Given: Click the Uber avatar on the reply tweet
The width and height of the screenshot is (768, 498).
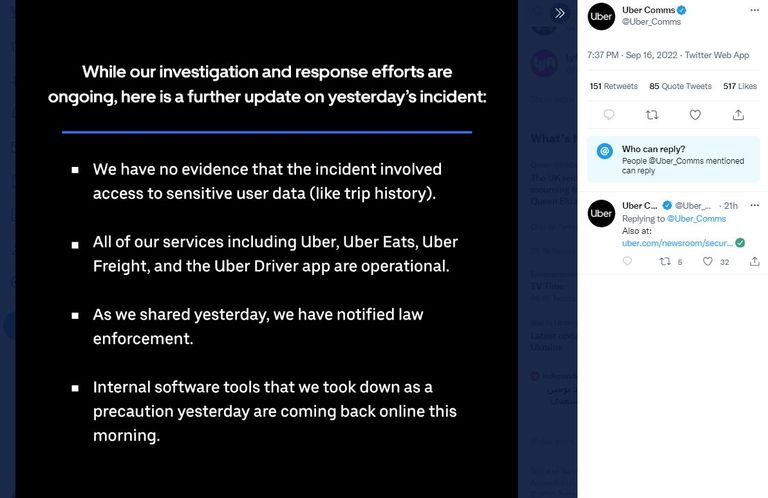Looking at the screenshot, I should click(x=601, y=213).
